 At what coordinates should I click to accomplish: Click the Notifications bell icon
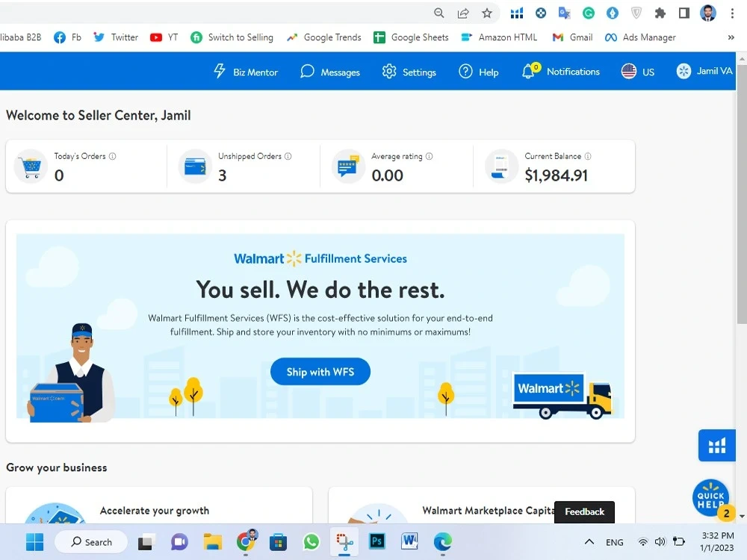coord(529,72)
